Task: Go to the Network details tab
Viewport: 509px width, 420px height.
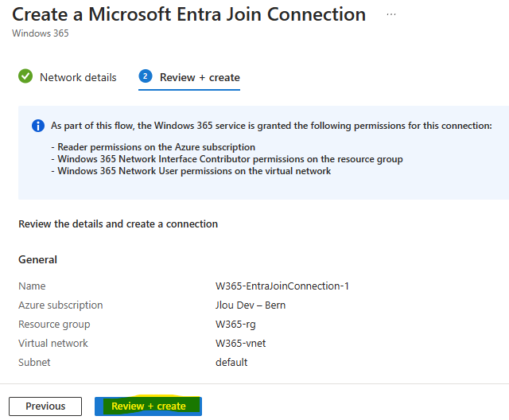Action: click(x=67, y=77)
